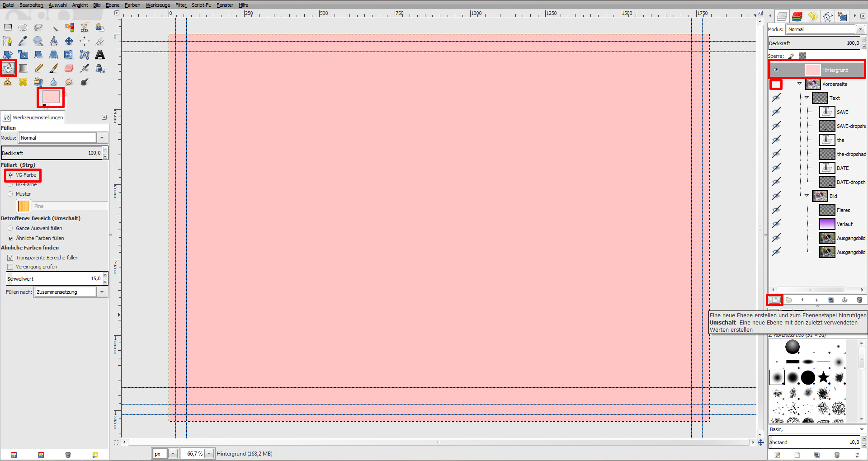Uncheck Transparente Bereiche füllen
Image resolution: width=868 pixels, height=461 pixels.
[x=10, y=258]
